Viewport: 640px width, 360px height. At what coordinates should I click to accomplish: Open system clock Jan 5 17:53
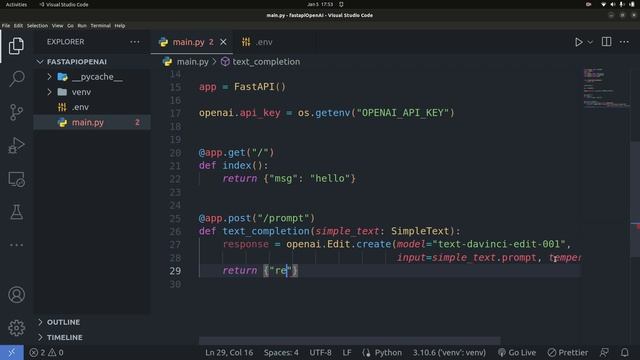pos(320,4)
